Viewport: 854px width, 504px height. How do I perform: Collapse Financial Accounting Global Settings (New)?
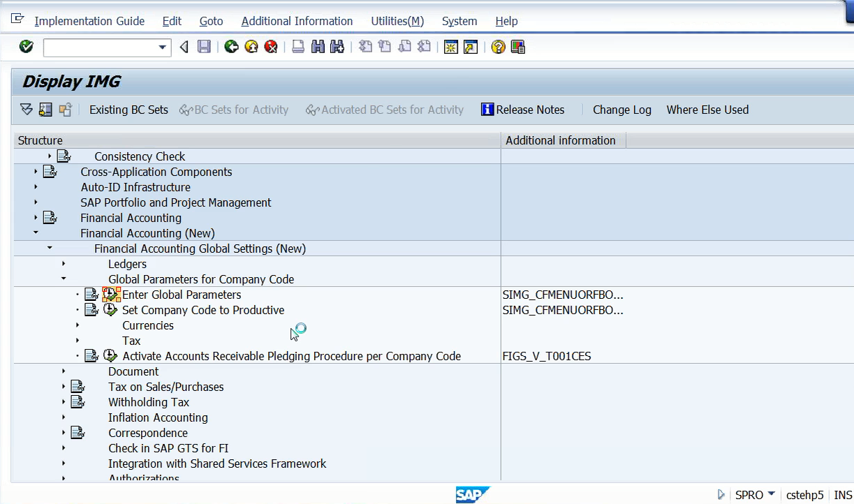tap(50, 249)
